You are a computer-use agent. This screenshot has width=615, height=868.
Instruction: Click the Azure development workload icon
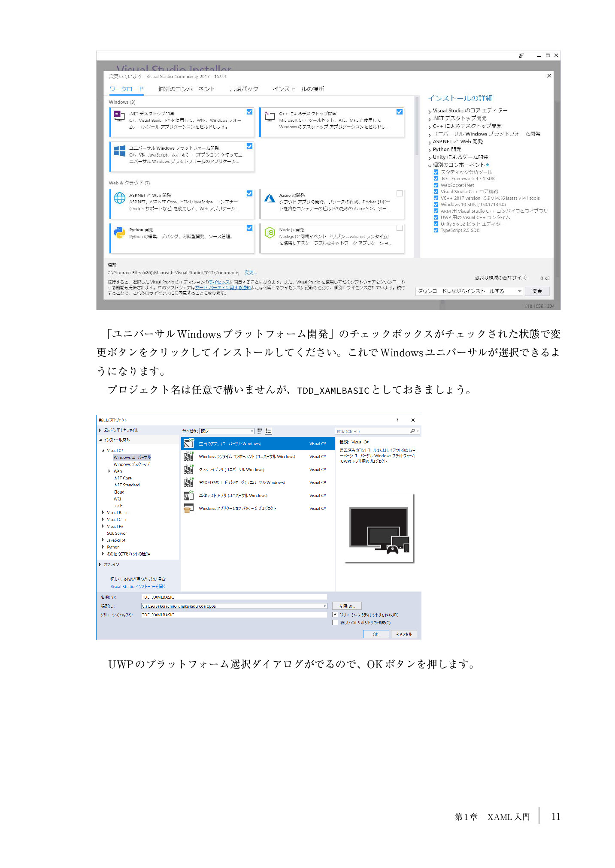tap(270, 198)
